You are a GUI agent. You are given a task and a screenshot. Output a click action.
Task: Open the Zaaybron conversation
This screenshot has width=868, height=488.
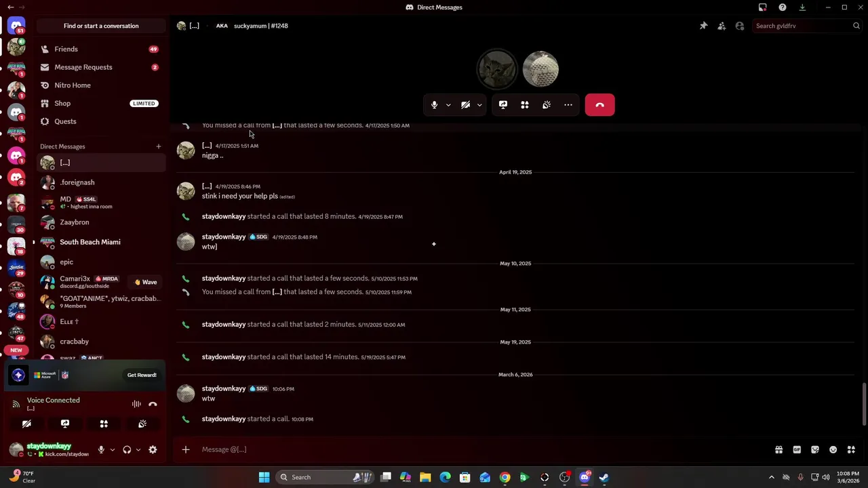coord(101,222)
